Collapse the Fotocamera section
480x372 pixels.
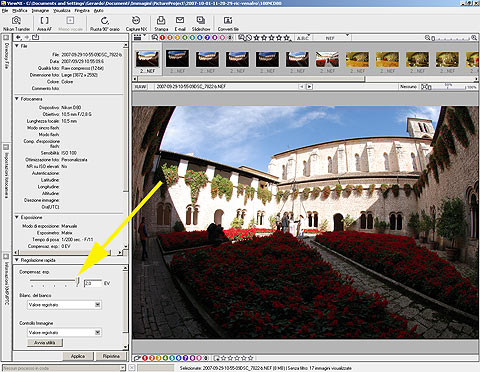click(x=17, y=99)
